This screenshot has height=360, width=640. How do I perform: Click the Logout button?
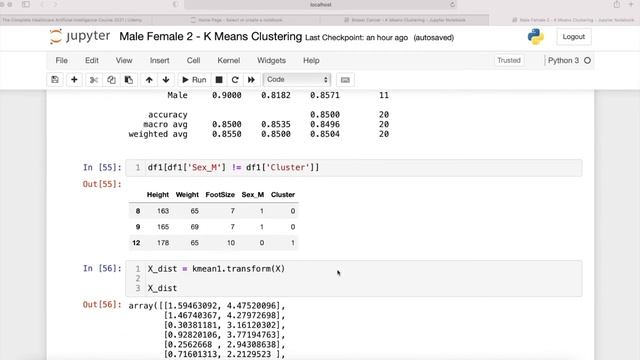tap(573, 37)
